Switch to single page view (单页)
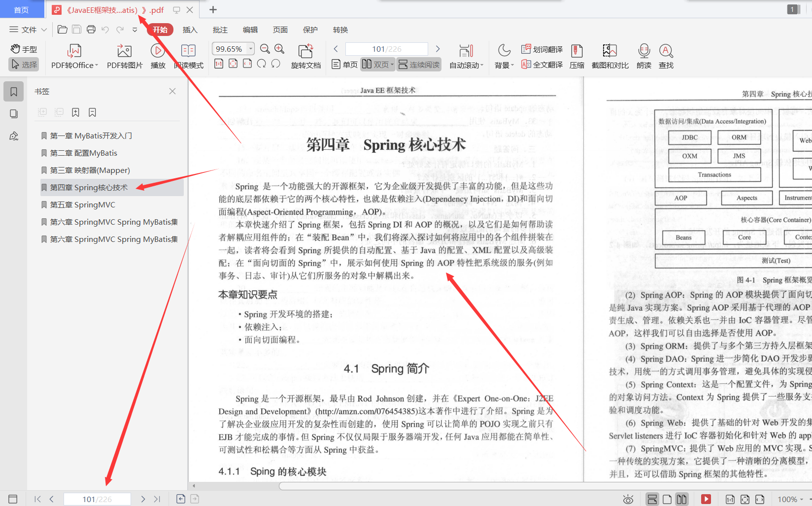The image size is (812, 506). click(344, 65)
